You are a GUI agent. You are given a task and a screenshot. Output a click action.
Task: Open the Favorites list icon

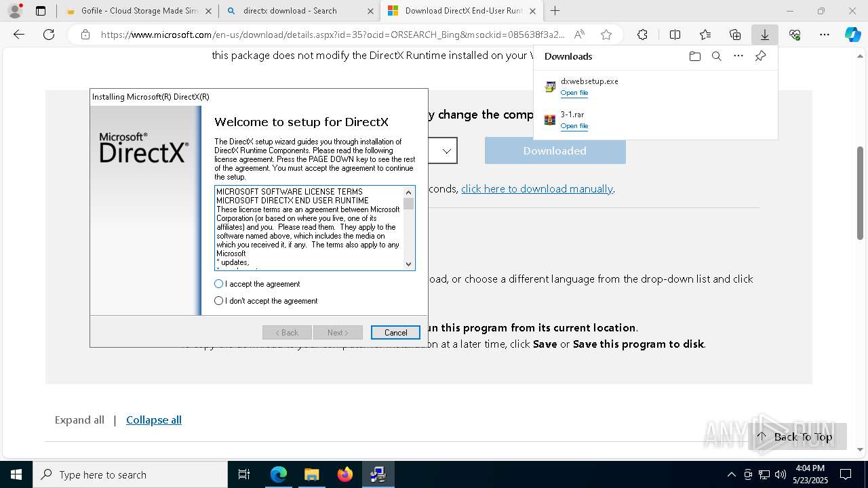(x=705, y=35)
